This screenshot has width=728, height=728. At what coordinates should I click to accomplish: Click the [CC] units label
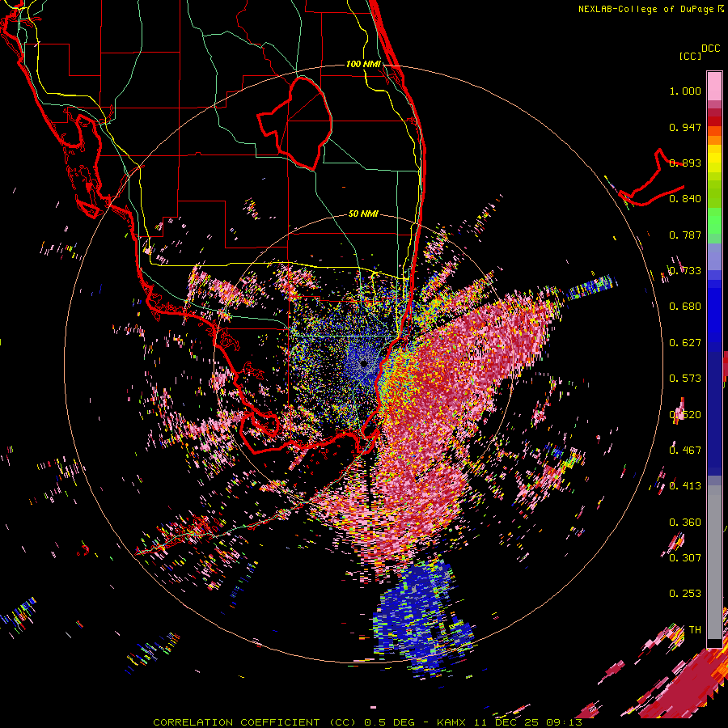click(690, 56)
